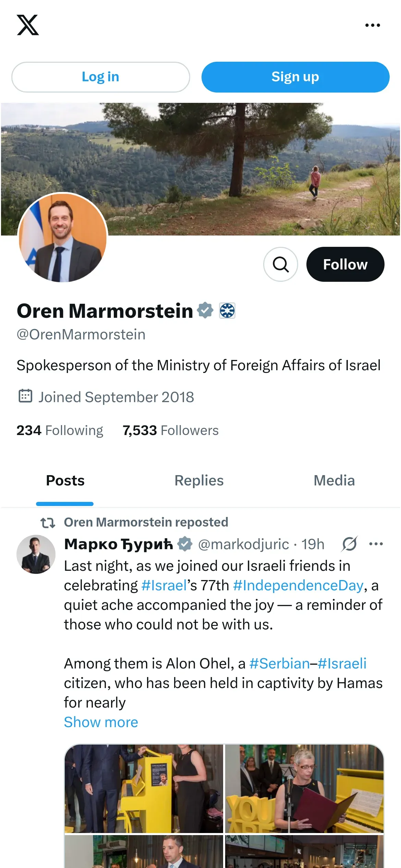Click the Grok icon on Marko's post

click(349, 544)
